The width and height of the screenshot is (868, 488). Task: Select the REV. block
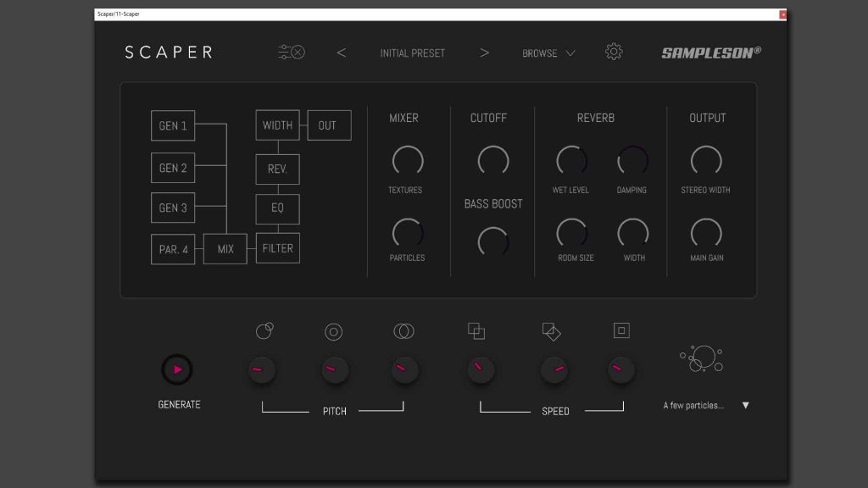(277, 169)
